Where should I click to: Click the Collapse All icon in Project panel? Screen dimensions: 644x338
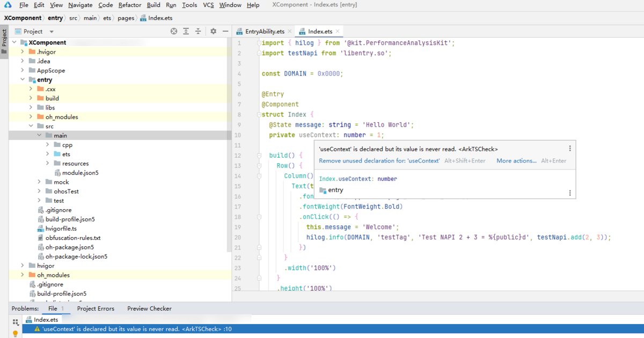tap(198, 32)
